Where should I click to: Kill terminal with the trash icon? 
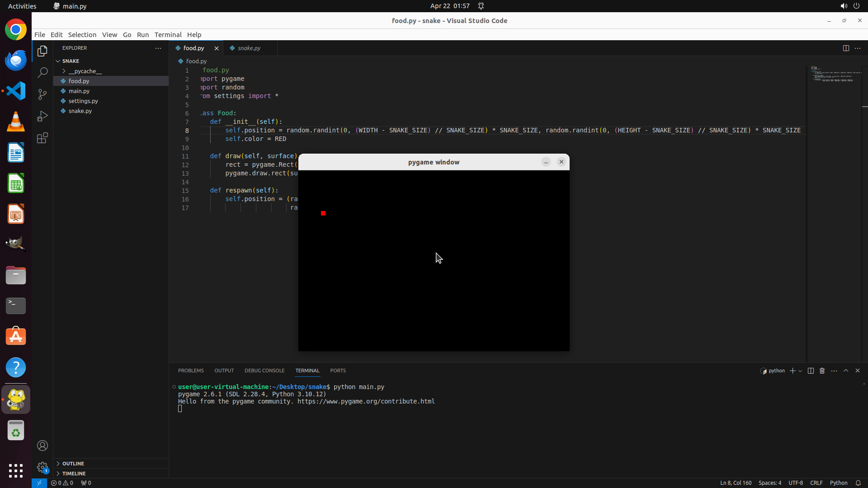(822, 371)
